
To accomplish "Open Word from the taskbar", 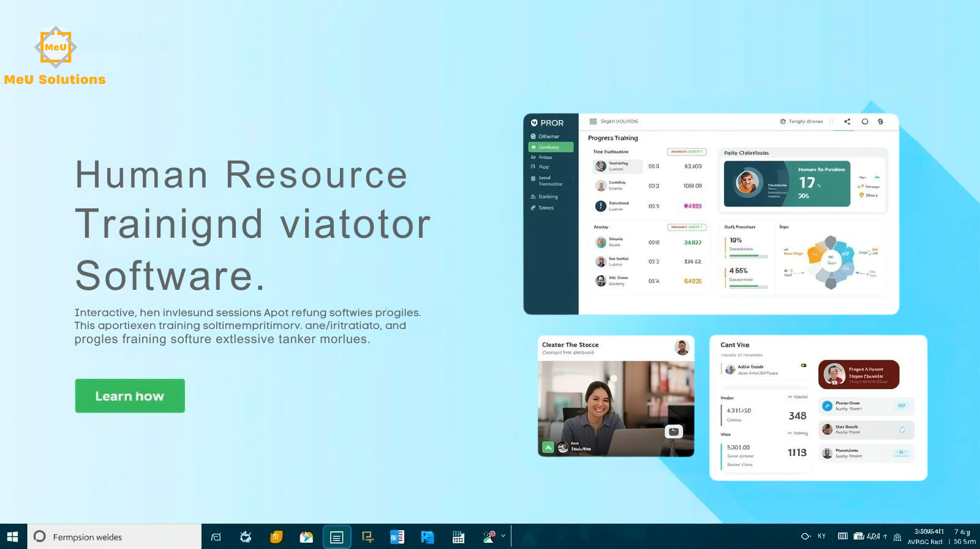I will [x=397, y=537].
